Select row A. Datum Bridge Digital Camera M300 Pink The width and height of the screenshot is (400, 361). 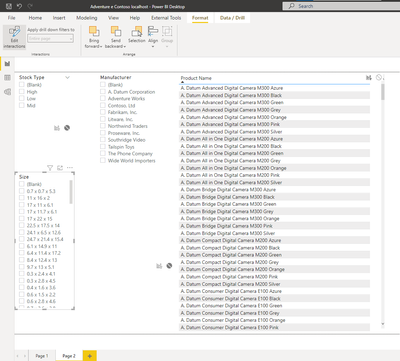274,226
